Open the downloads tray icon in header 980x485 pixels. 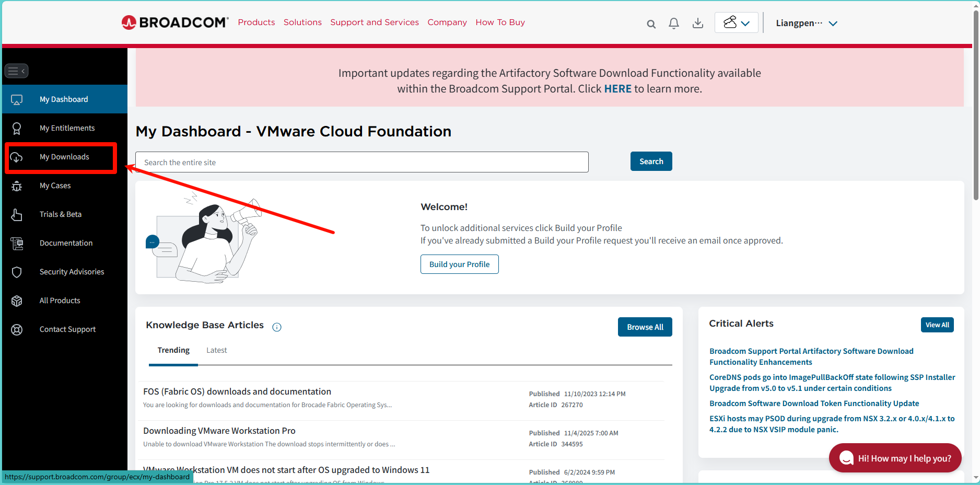[x=697, y=23]
